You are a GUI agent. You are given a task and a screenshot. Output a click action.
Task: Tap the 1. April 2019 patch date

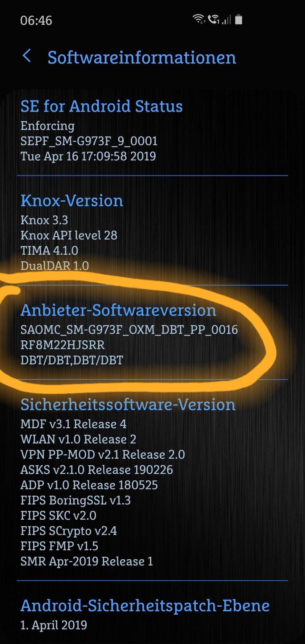[54, 625]
